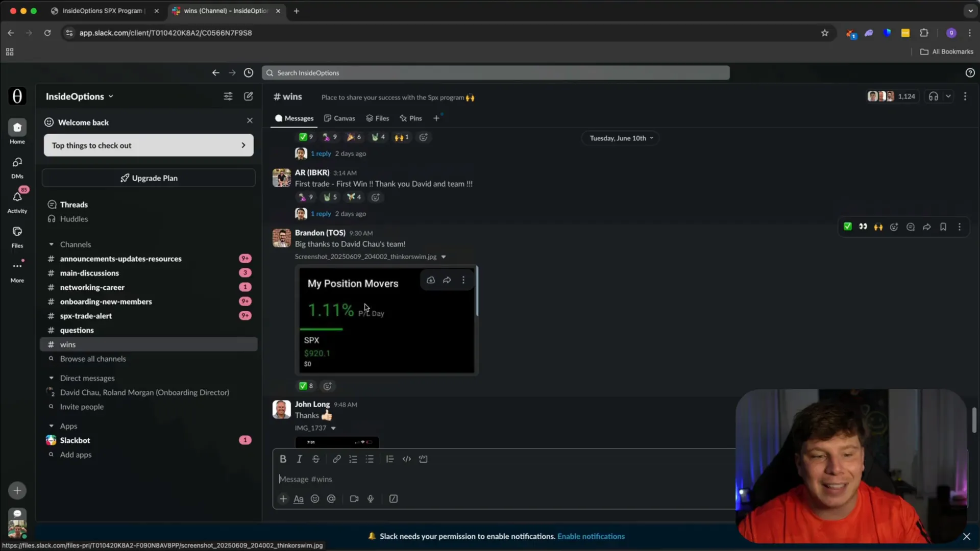
Task: Open the Home sidebar icon
Action: 17,128
